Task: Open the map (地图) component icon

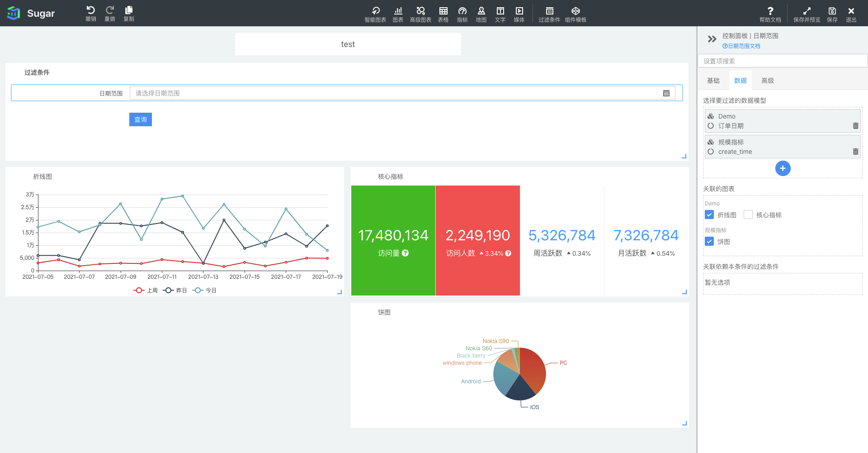Action: coord(481,11)
